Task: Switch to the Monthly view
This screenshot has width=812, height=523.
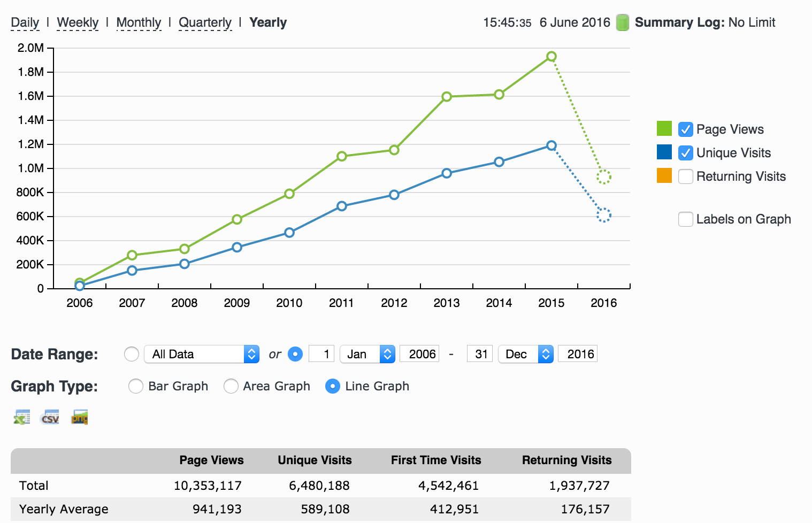Action: (x=139, y=22)
